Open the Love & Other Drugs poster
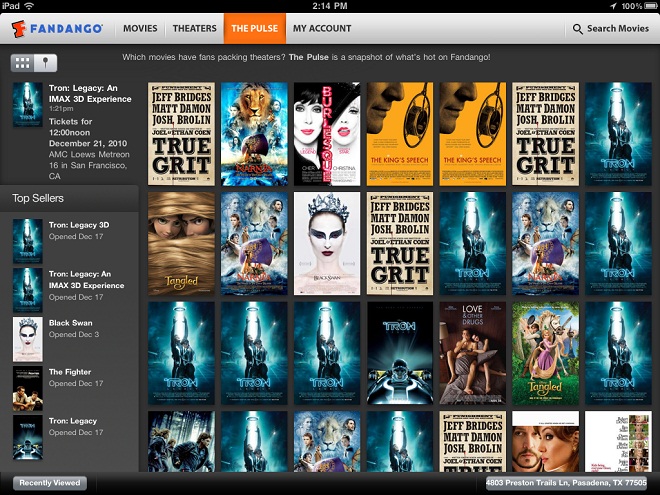660x495 pixels. click(473, 353)
